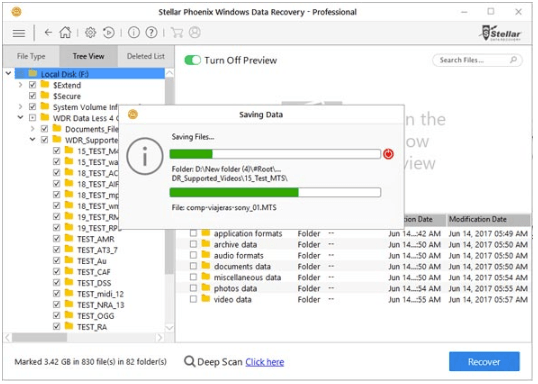The width and height of the screenshot is (538, 384).
Task: Click the audio formats folder icon
Action: [206, 255]
